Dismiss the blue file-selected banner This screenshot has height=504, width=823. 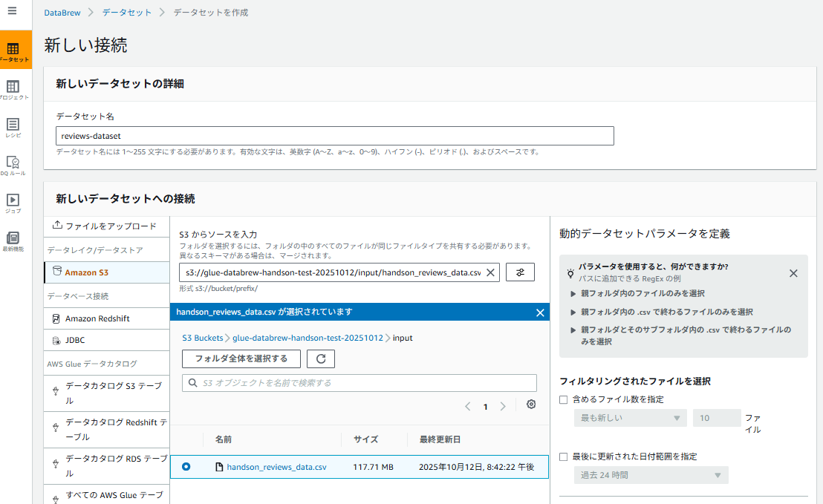[540, 312]
